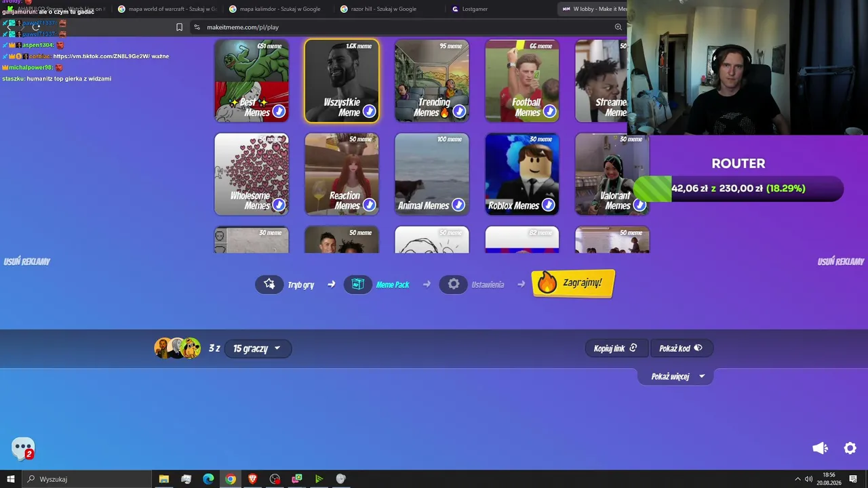Screen dimensions: 868x488
Task: Toggle selection badge on Trending Memes pack
Action: coord(459,111)
